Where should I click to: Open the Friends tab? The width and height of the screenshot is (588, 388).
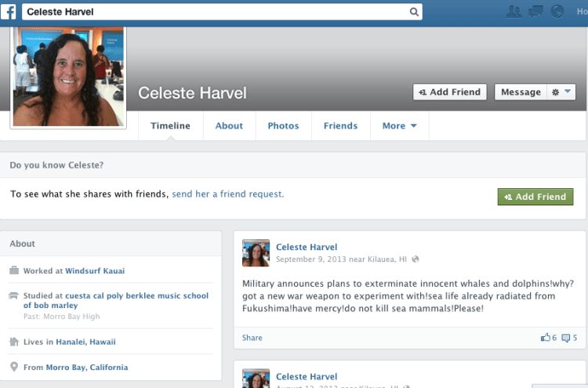tap(340, 126)
